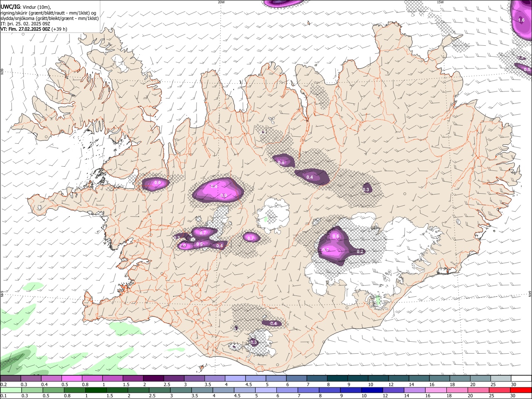The width and height of the screenshot is (532, 399).
Task: Click the darkest purple snow swatch labelled 2
Action: coord(153,378)
